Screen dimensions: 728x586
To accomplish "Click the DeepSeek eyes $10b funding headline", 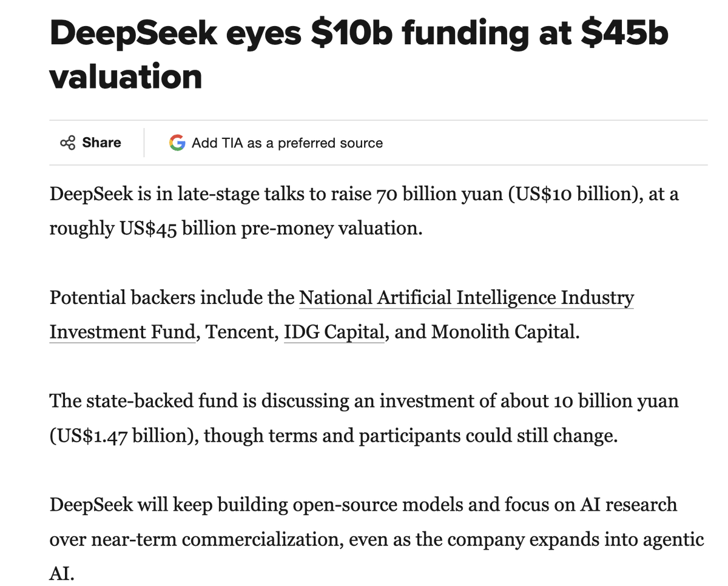I will [x=359, y=55].
